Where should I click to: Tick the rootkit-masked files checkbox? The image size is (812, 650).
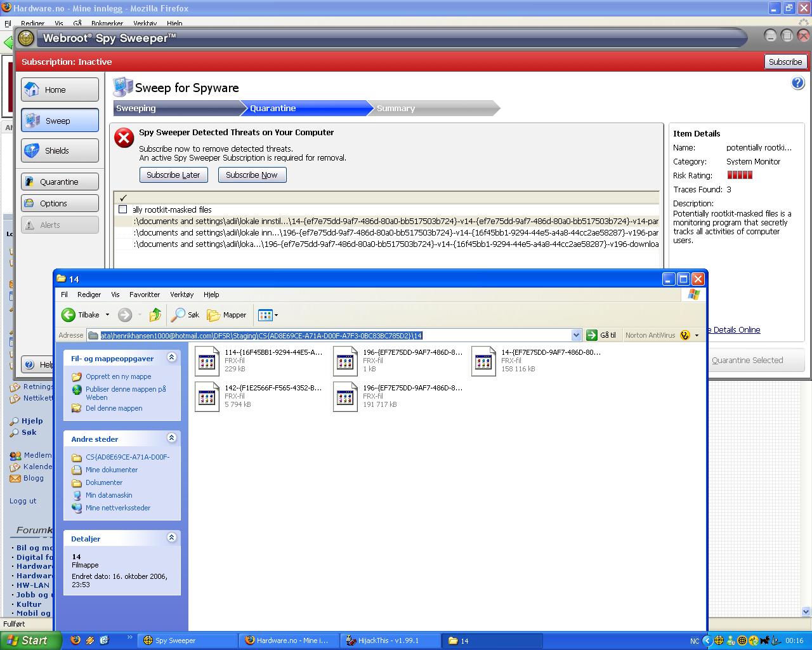point(123,209)
